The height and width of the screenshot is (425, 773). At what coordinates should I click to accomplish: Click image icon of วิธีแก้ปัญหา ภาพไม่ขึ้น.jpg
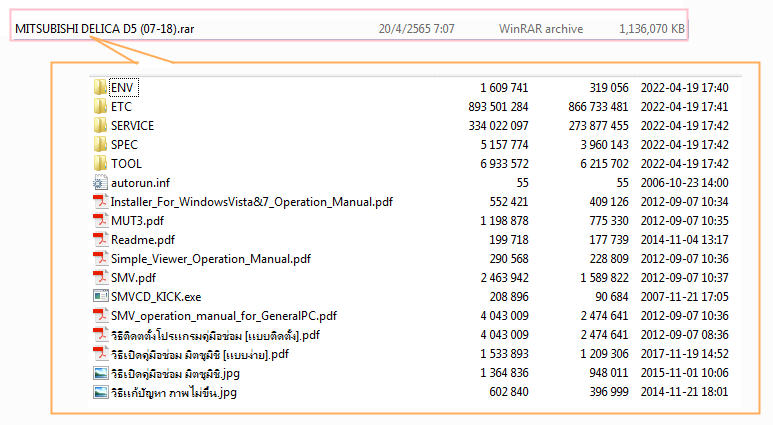100,392
